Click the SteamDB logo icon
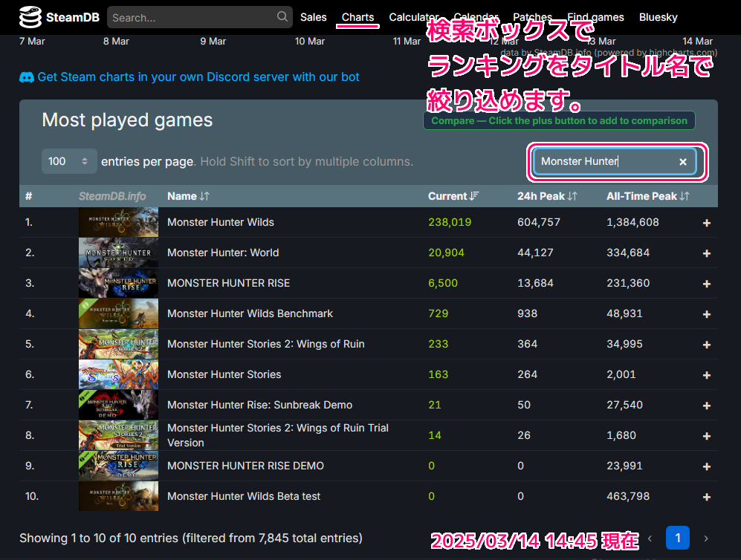The width and height of the screenshot is (741, 560). [x=30, y=17]
